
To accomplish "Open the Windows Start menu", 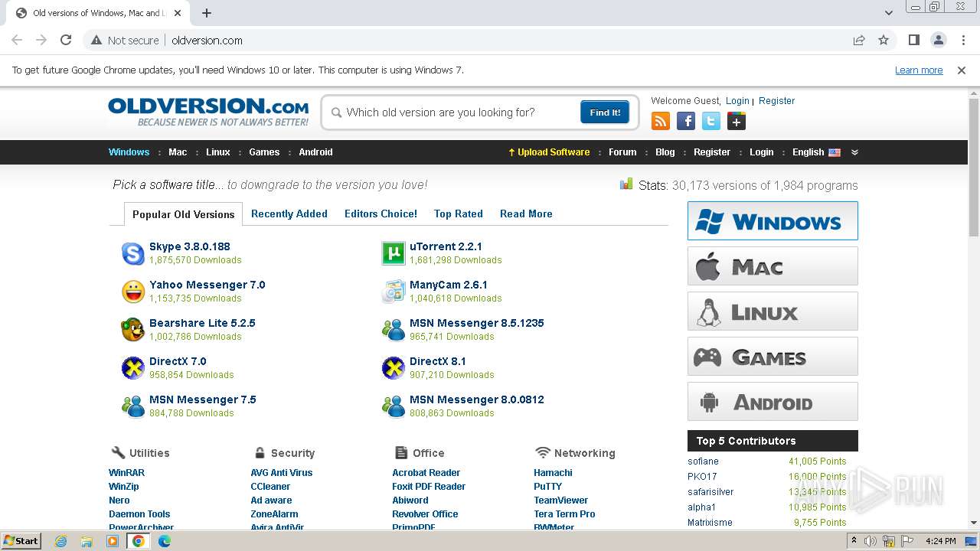I will click(21, 541).
